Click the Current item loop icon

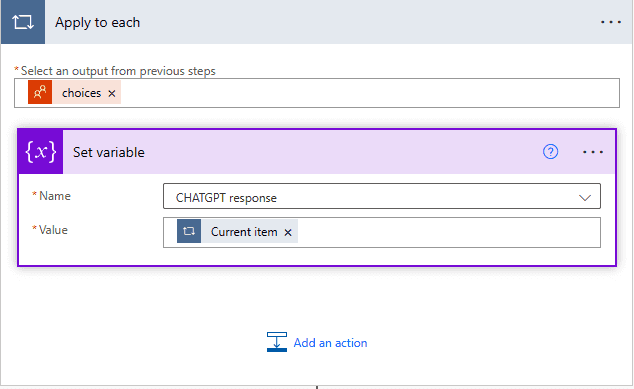click(x=189, y=231)
